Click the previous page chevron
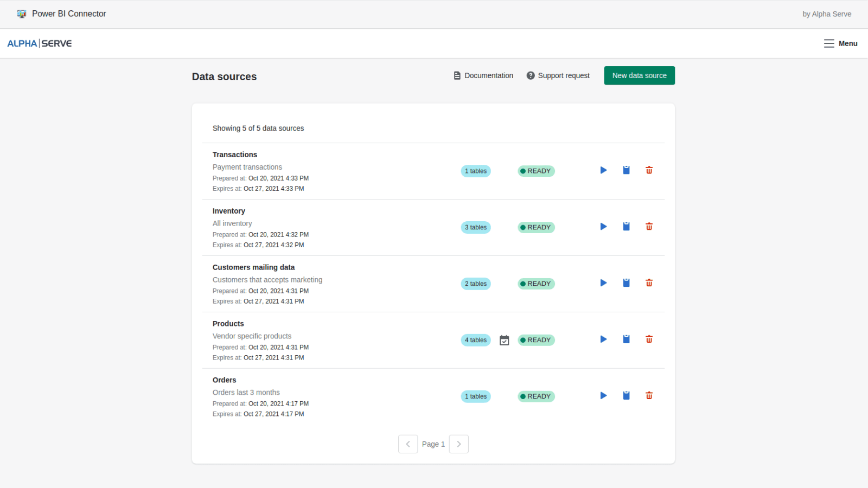Image resolution: width=868 pixels, height=488 pixels. tap(408, 444)
